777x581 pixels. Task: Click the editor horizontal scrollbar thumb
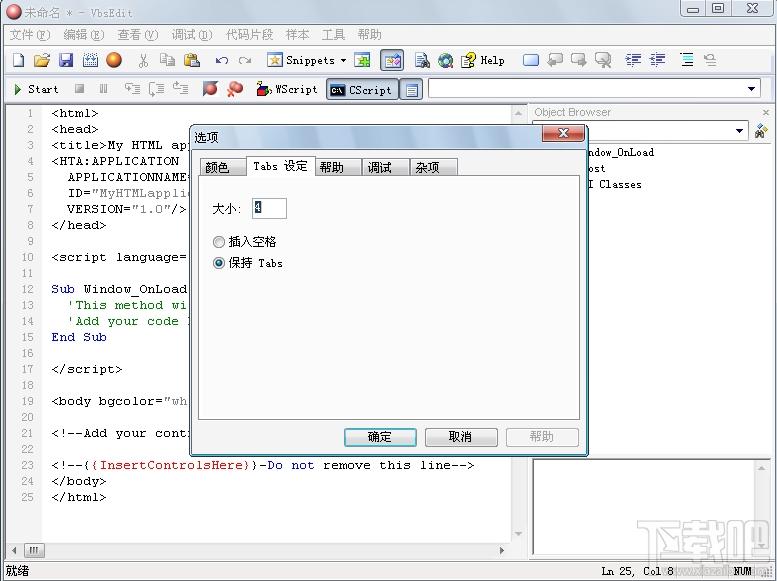pos(34,550)
